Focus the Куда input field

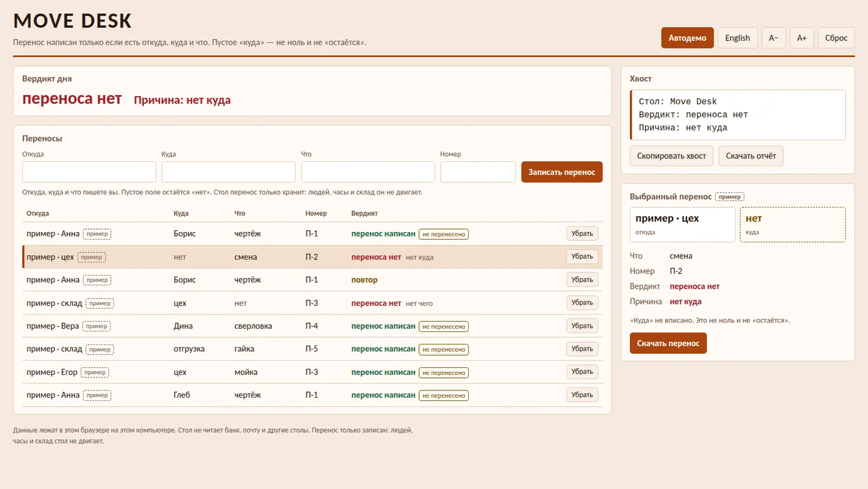[x=229, y=172]
